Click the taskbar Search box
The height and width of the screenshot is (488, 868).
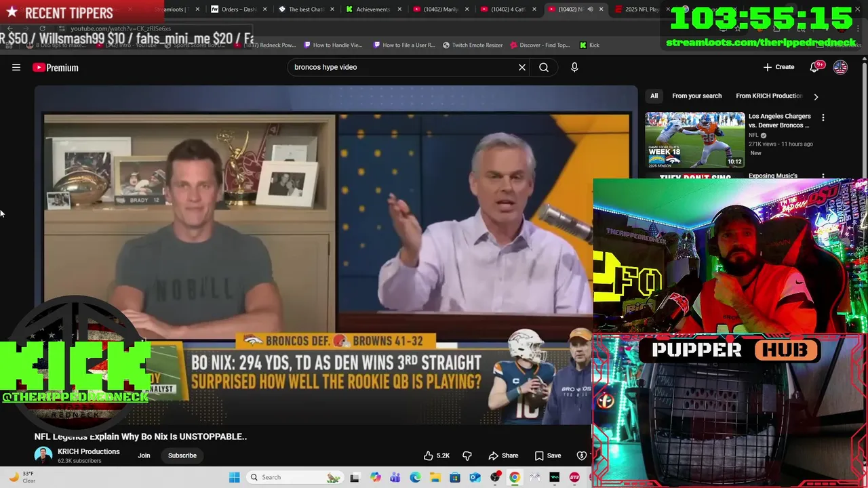[294, 477]
